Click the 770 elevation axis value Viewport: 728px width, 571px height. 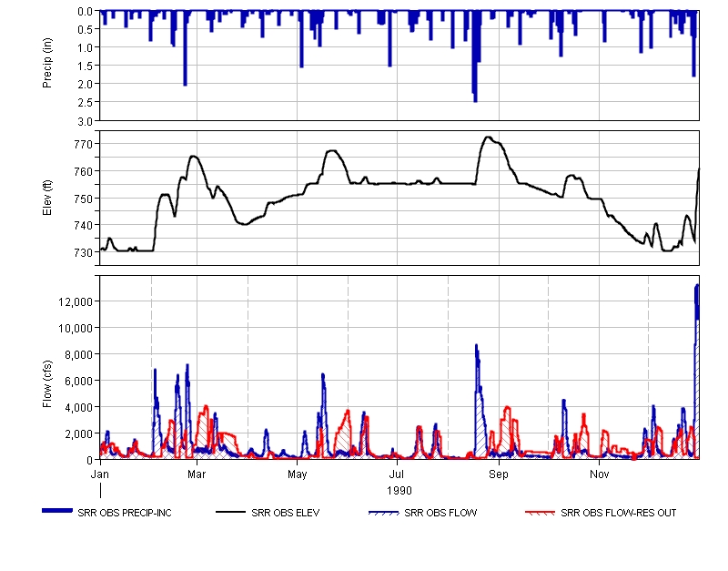(84, 145)
